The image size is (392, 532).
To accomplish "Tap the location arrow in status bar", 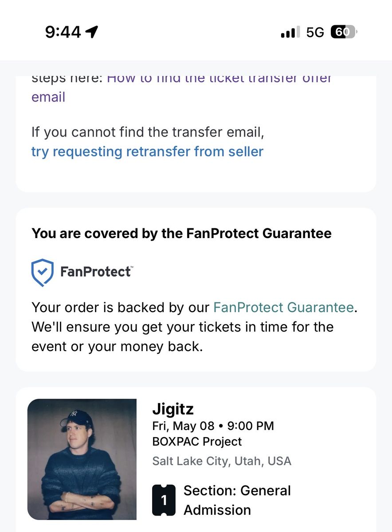I will [x=92, y=32].
